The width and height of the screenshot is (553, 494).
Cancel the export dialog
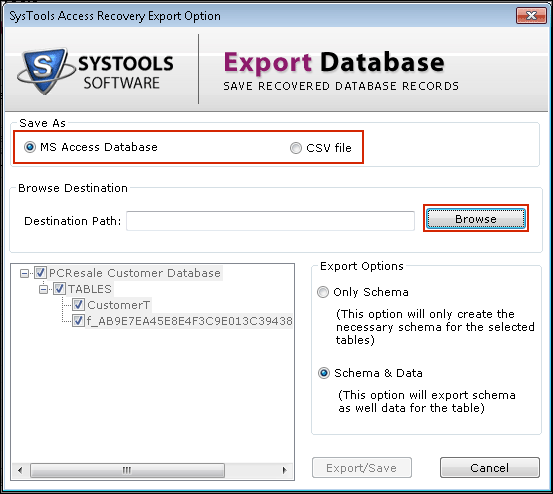(490, 468)
